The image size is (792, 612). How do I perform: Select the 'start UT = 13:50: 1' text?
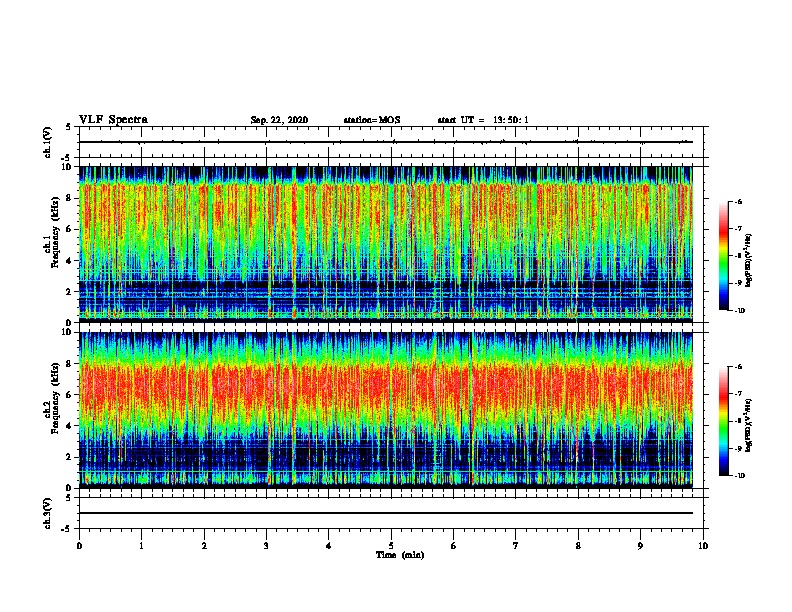coord(483,120)
